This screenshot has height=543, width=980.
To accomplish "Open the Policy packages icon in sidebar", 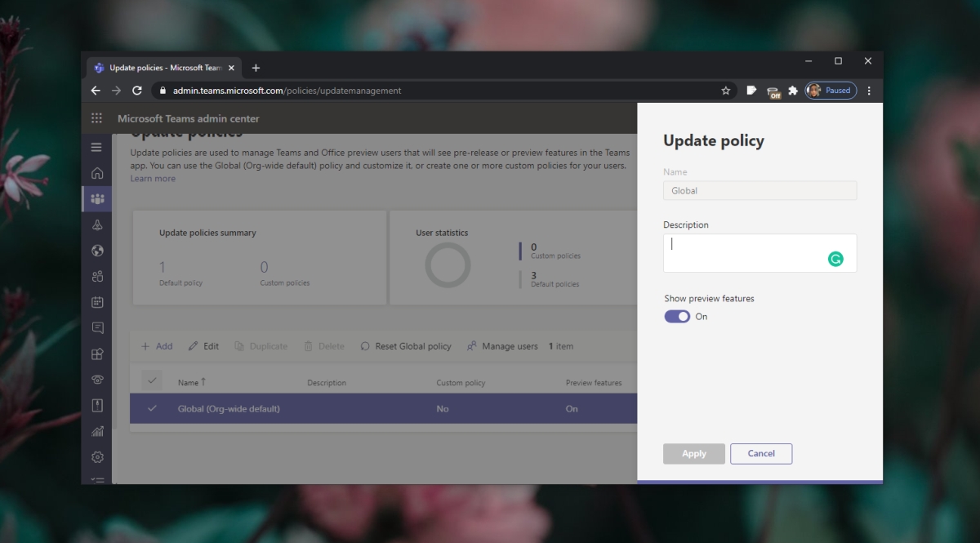I will [x=97, y=405].
